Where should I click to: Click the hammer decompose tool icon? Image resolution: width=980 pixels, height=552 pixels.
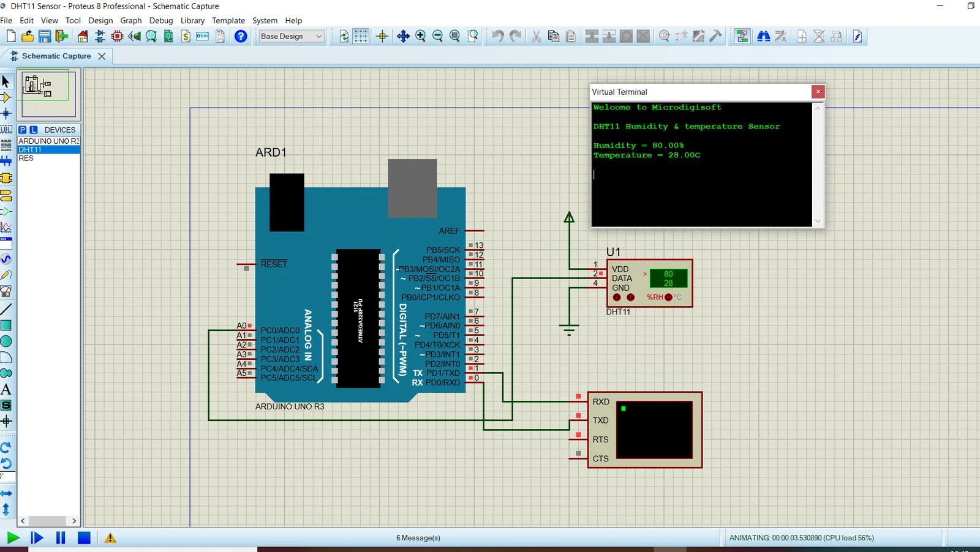pos(715,36)
